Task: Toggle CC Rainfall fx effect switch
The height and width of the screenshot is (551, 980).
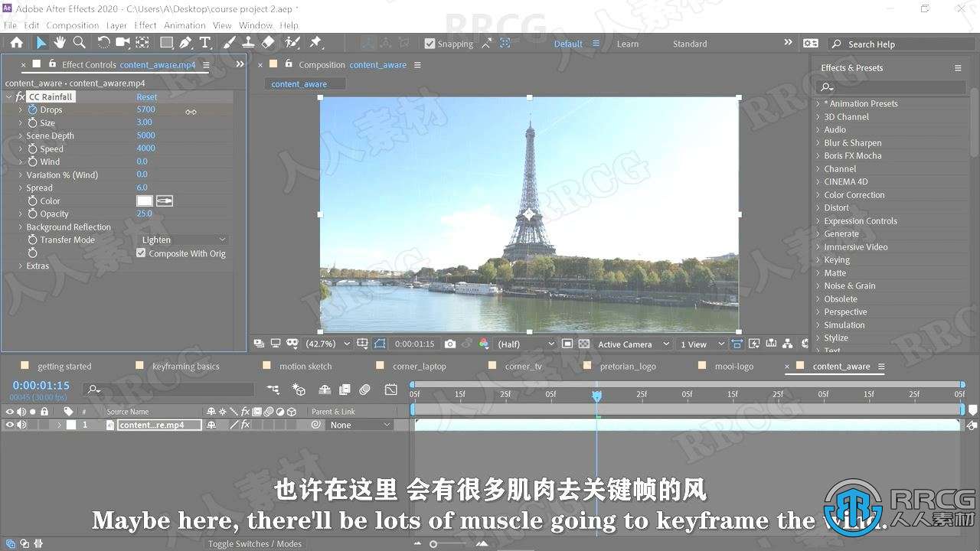Action: pos(20,97)
